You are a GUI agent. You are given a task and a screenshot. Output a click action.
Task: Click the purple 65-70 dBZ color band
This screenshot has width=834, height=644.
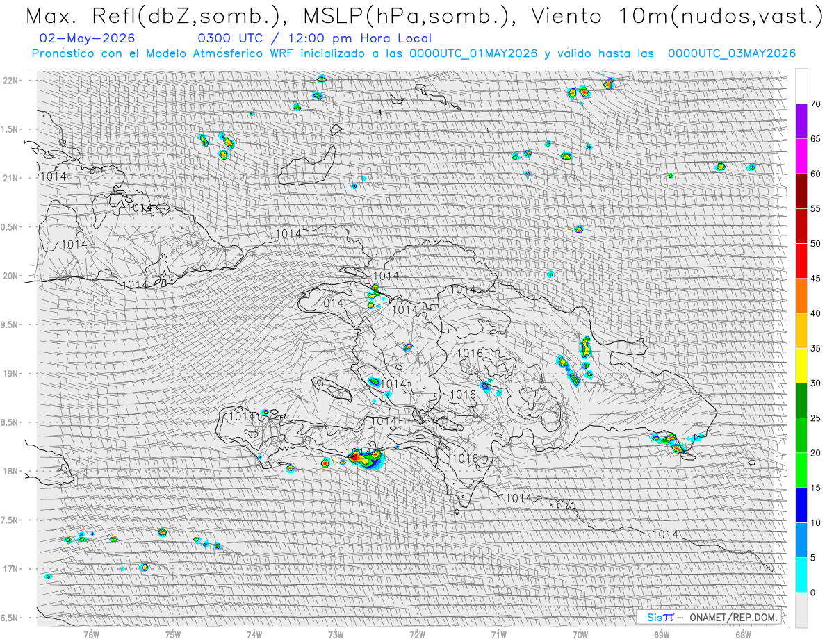(x=801, y=122)
